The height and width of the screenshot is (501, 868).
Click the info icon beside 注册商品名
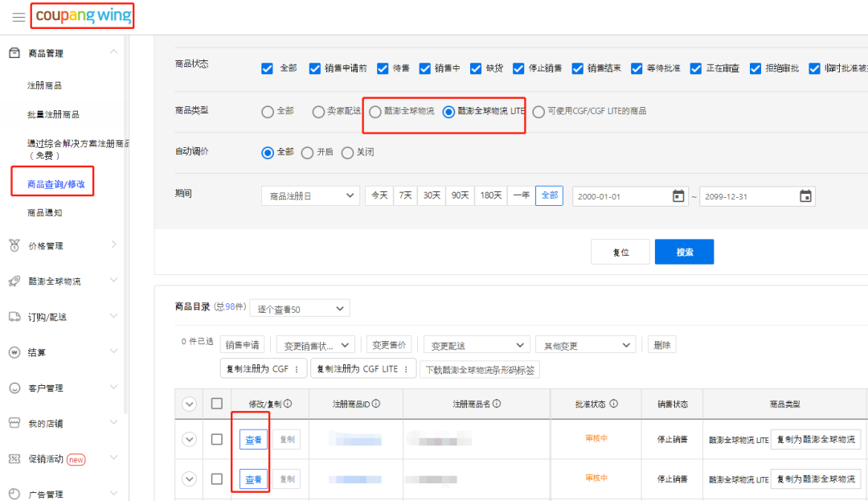497,404
